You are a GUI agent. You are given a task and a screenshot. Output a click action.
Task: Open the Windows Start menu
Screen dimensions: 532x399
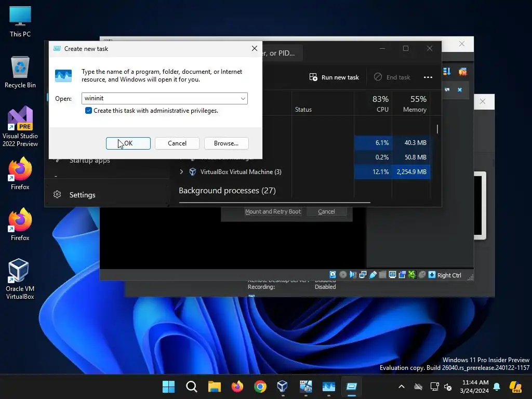pos(169,387)
